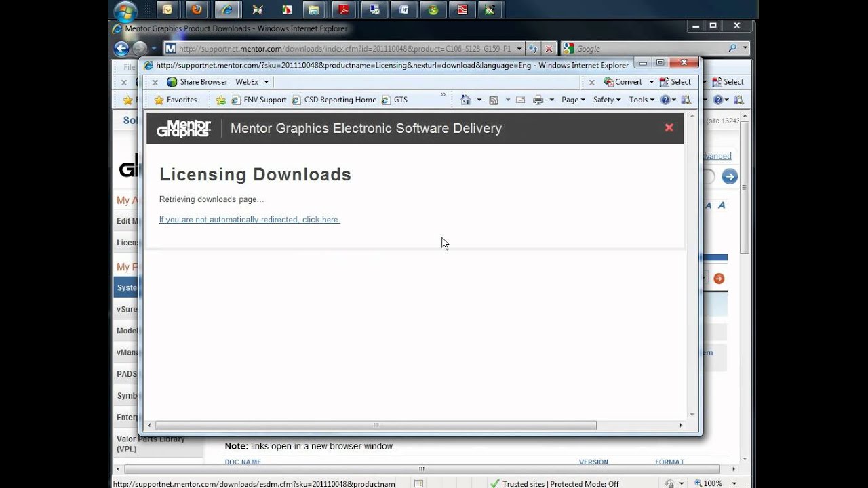Click Forward button in main IE window
The image size is (868, 488).
pyautogui.click(x=139, y=48)
